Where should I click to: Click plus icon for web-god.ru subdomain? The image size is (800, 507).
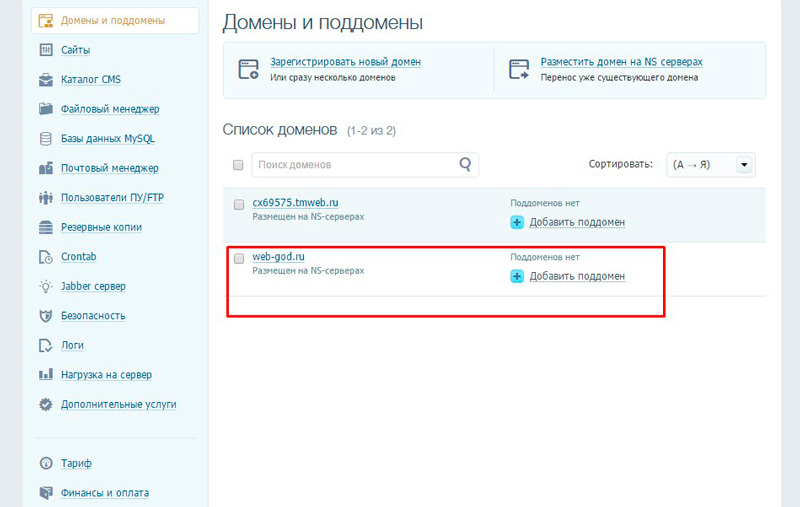[517, 276]
